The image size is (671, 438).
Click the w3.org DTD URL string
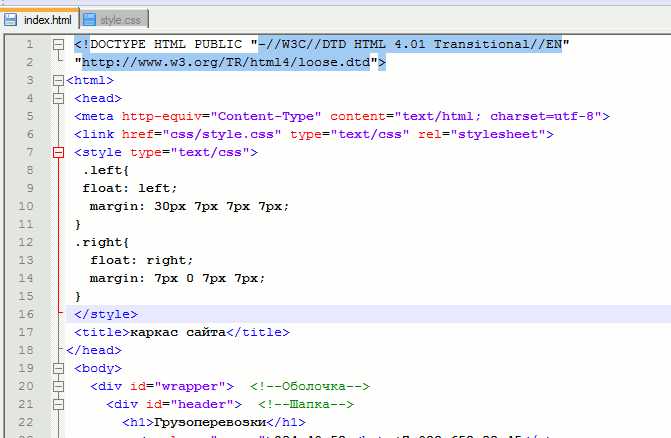pos(224,62)
